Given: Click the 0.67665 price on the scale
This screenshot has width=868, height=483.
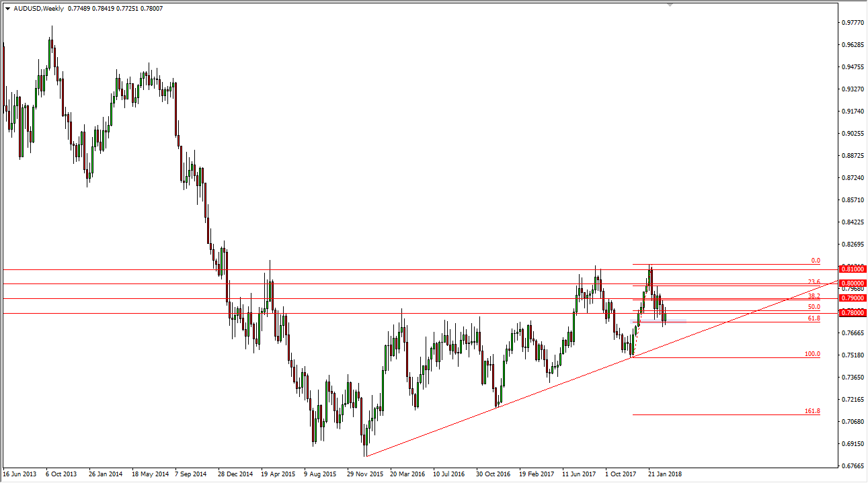Looking at the screenshot, I should 853,466.
